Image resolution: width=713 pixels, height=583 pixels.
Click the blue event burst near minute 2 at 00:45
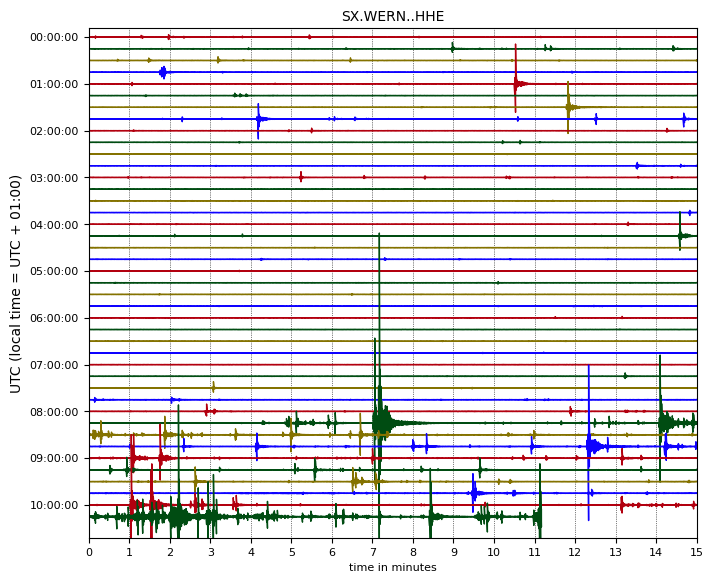[164, 72]
